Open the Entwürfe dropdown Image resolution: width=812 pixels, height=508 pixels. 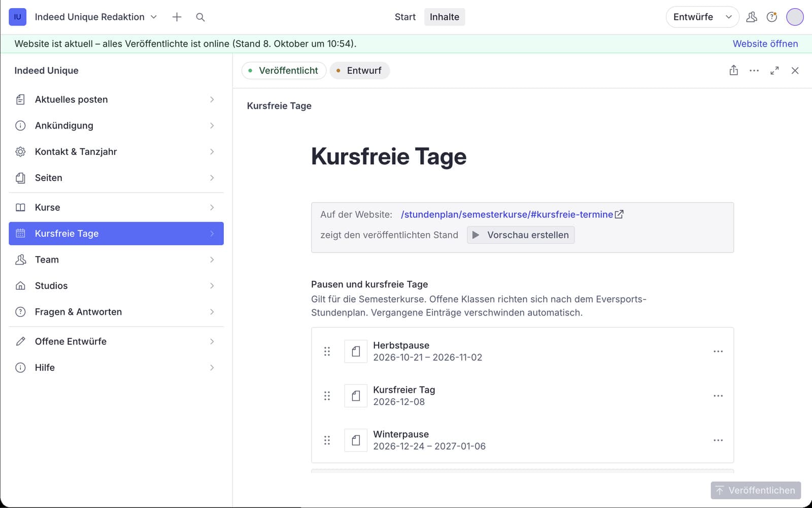click(702, 17)
